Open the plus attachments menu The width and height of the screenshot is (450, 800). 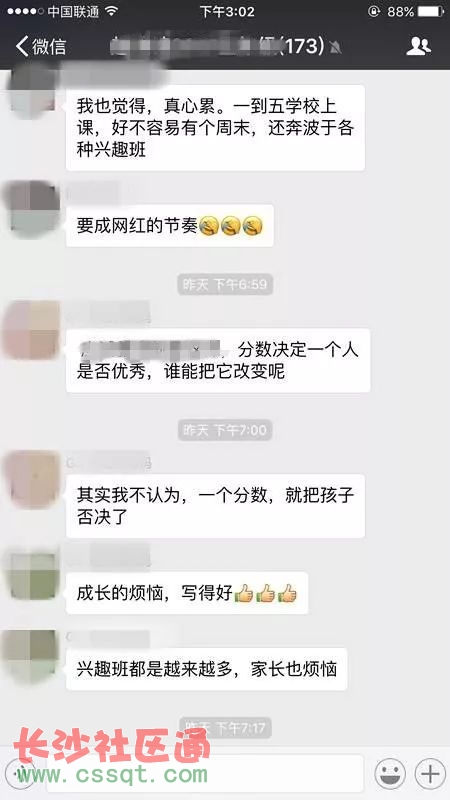pyautogui.click(x=430, y=773)
